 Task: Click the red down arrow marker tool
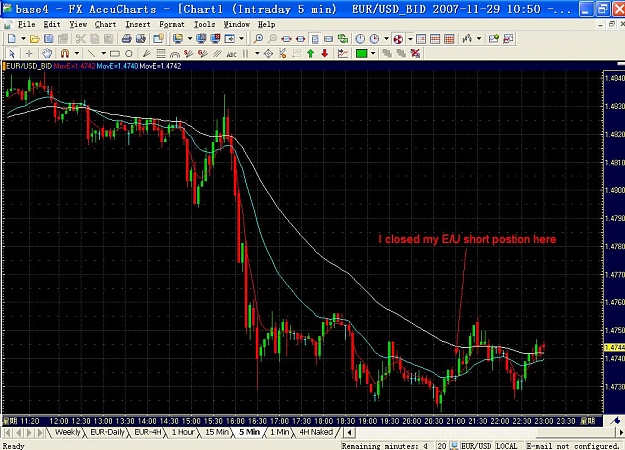pyautogui.click(x=324, y=53)
